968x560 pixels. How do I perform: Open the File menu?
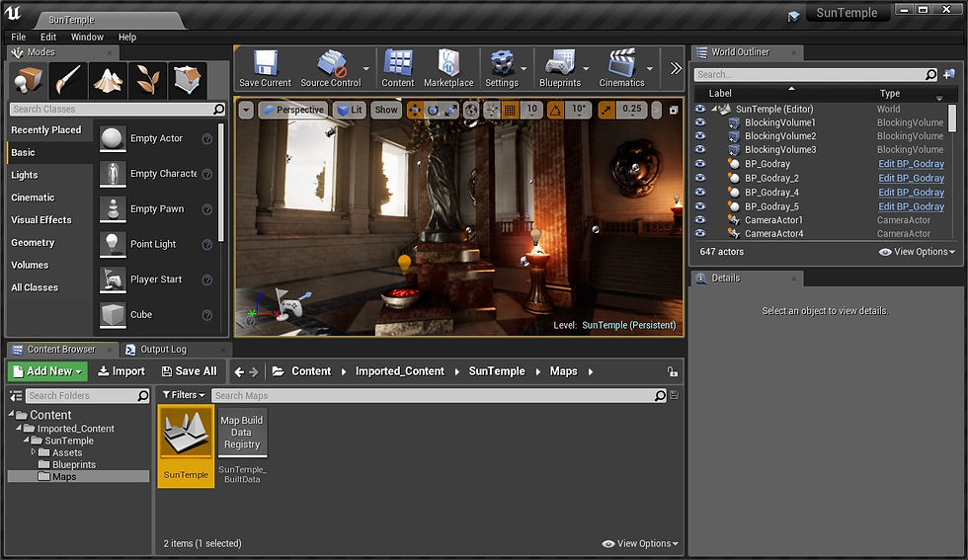point(19,38)
